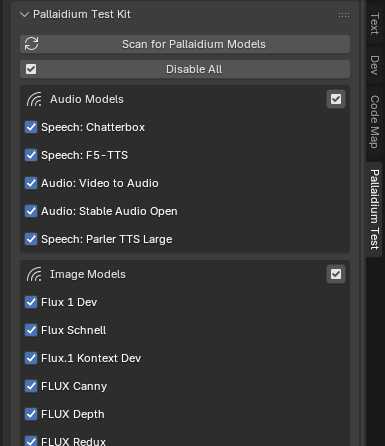Click the checkbox icon in Disable All

31,69
